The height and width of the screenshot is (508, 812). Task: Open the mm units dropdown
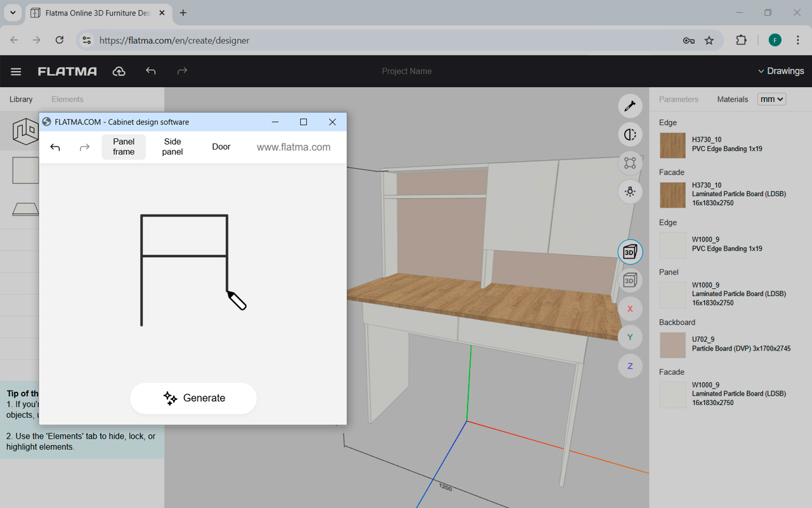pyautogui.click(x=771, y=99)
